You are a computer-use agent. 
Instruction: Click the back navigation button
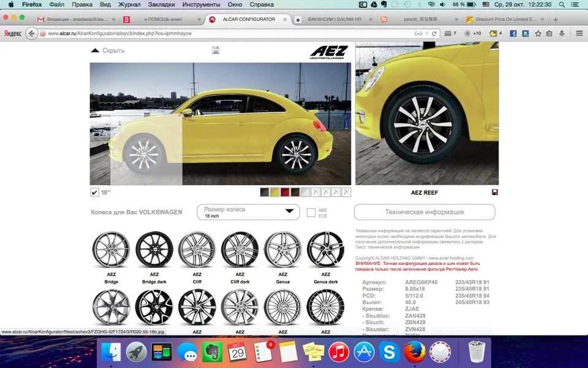31,33
